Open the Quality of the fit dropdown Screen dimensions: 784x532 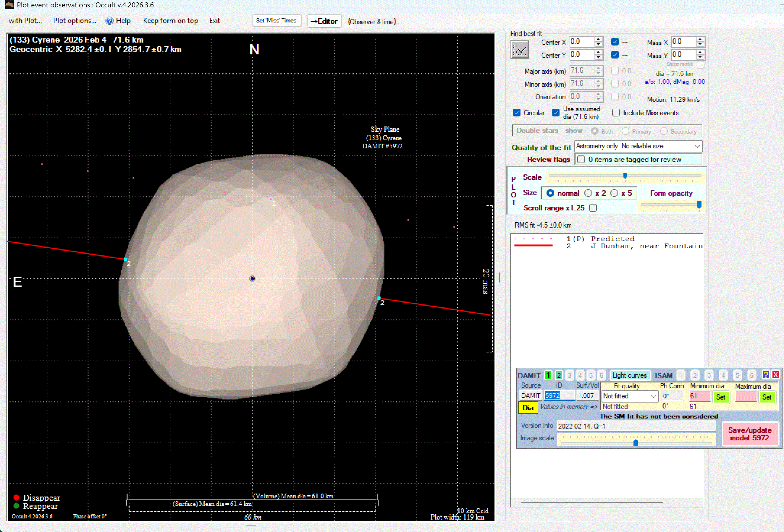(697, 146)
